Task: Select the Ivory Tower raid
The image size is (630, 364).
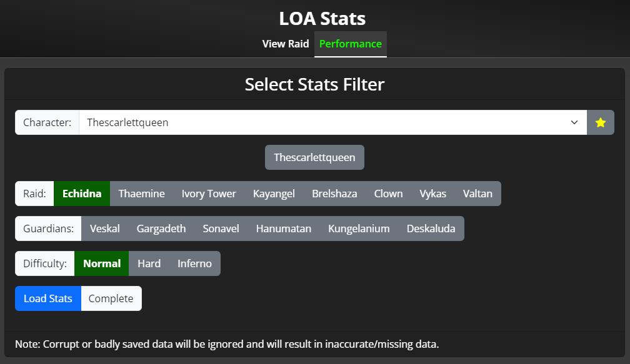Action: point(209,194)
